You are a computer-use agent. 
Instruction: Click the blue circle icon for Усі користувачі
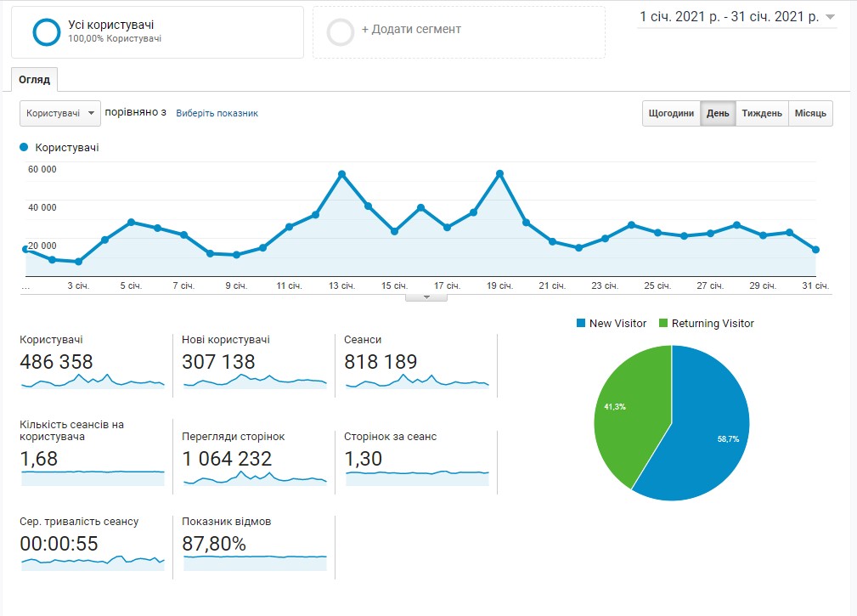click(46, 31)
